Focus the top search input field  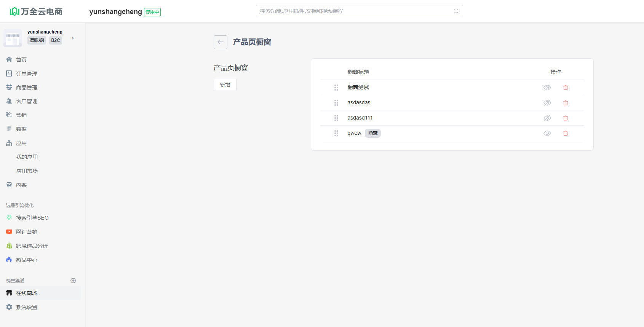tap(354, 11)
